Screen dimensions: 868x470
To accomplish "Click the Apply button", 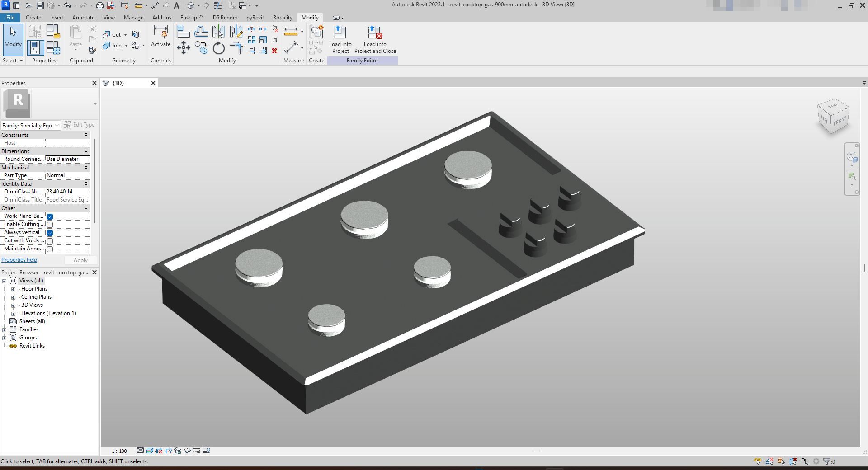I will [80, 260].
